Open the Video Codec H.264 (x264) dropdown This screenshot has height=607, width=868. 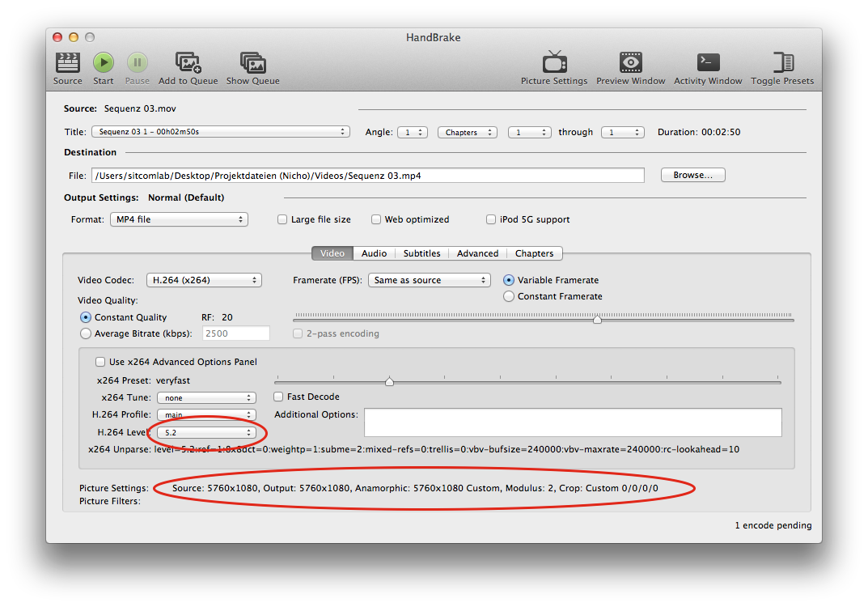[205, 280]
